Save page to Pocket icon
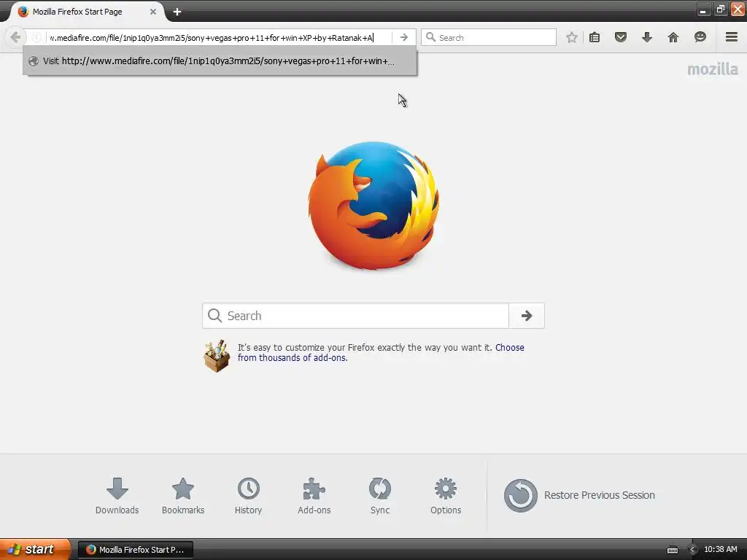This screenshot has width=747, height=560. tap(620, 37)
